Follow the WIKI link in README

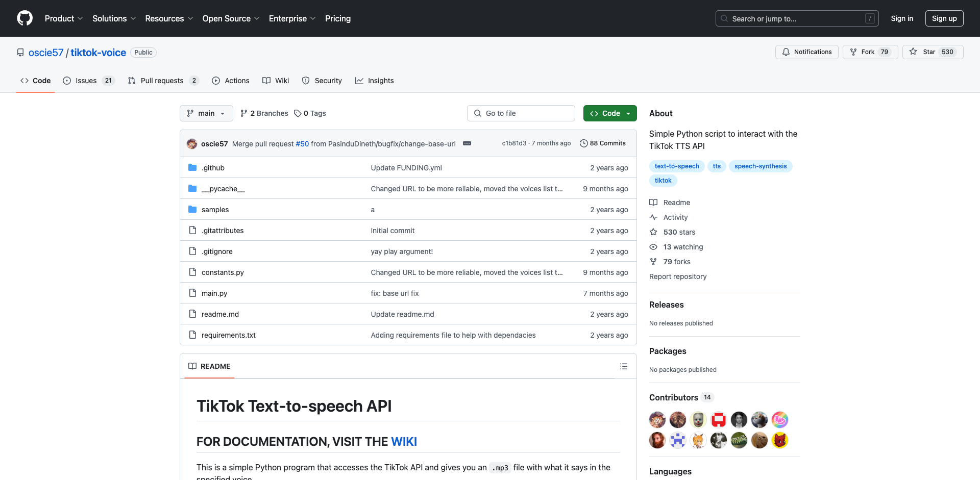click(x=404, y=442)
